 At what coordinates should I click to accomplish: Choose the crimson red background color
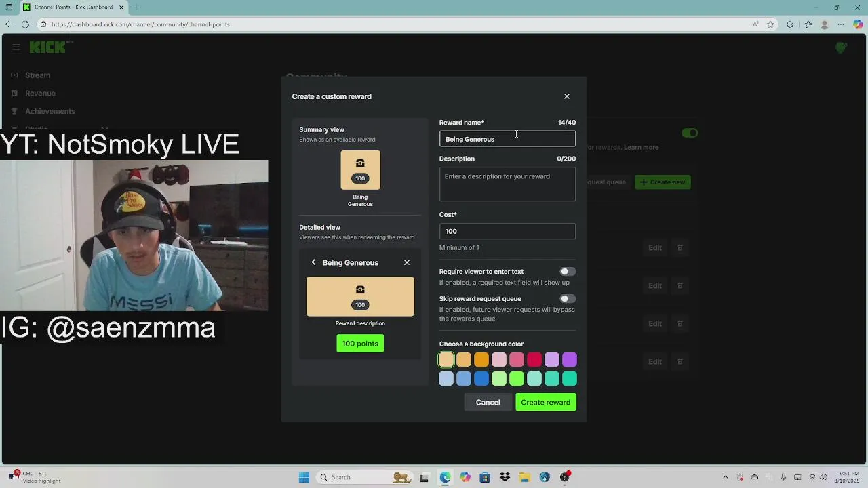534,360
